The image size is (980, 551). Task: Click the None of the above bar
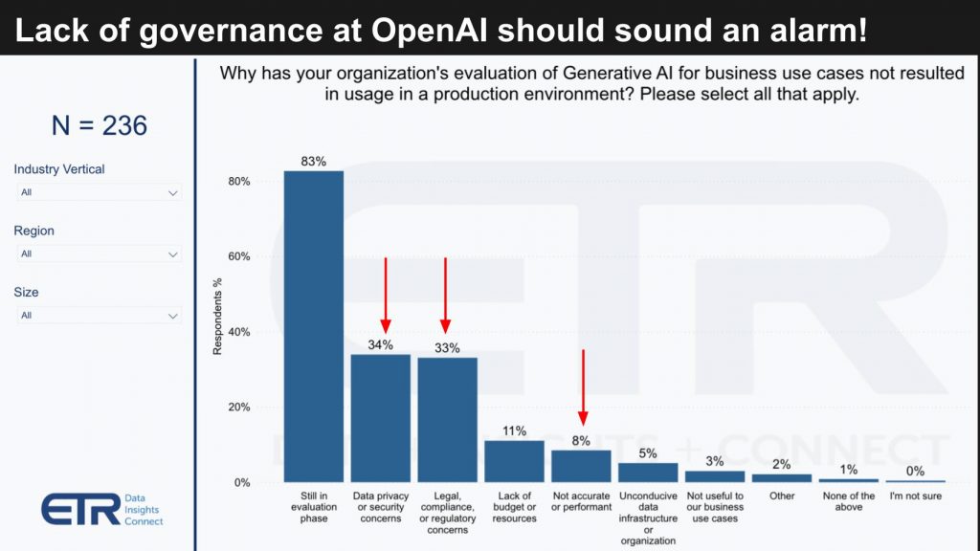848,480
